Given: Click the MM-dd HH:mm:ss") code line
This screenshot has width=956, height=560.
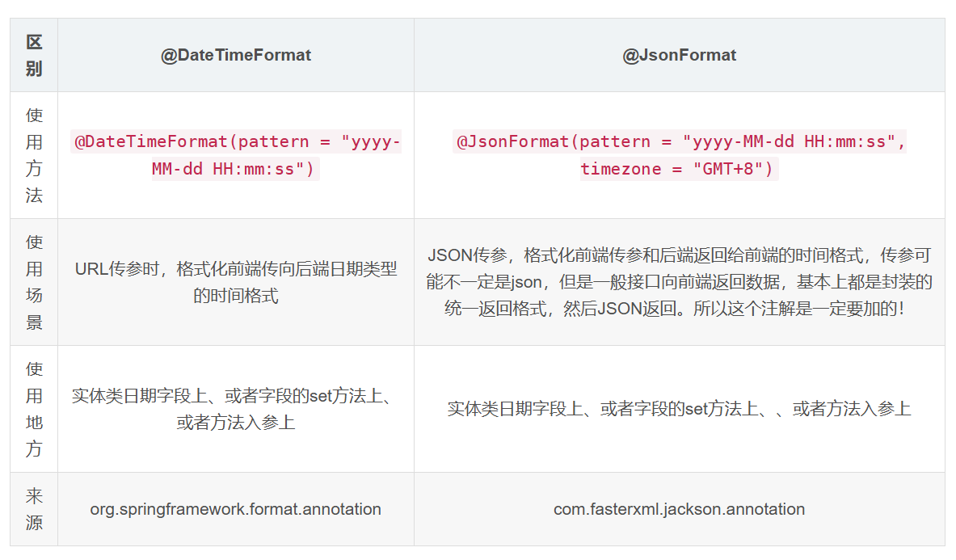Looking at the screenshot, I should tap(235, 169).
